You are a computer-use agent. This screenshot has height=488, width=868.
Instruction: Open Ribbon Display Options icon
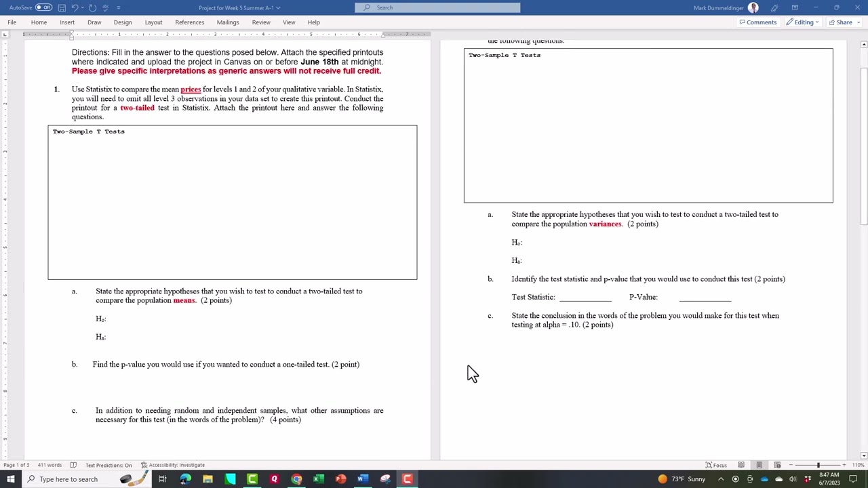(795, 7)
